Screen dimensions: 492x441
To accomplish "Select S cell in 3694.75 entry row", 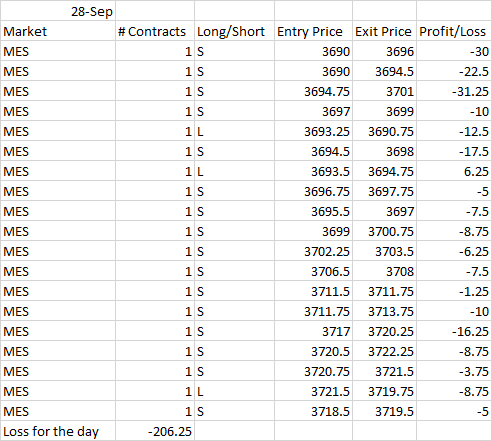I will coord(234,91).
